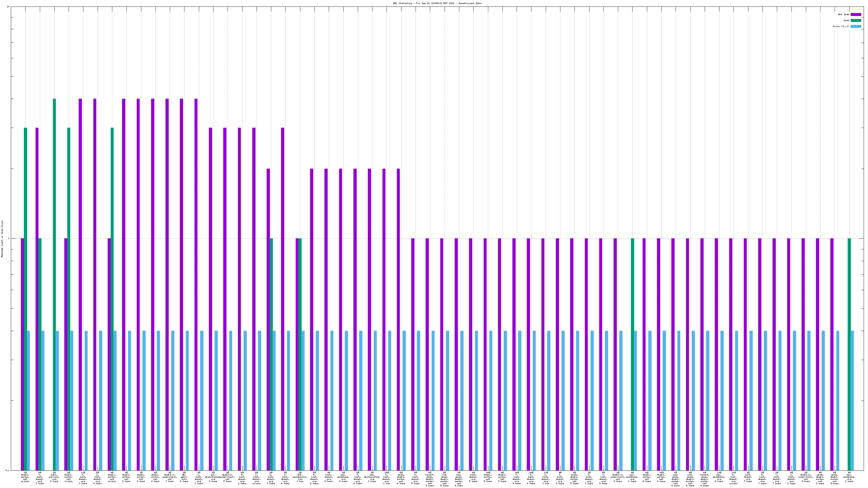Screen dimensions: 868x488
Task: Click the y-axis tick label '0.1'
Action: point(7,470)
